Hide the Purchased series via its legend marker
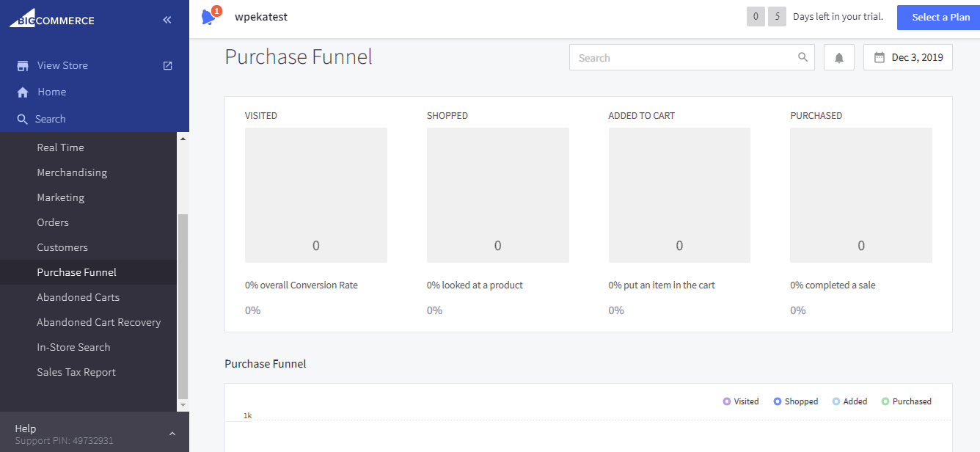This screenshot has width=980, height=452. (x=887, y=401)
